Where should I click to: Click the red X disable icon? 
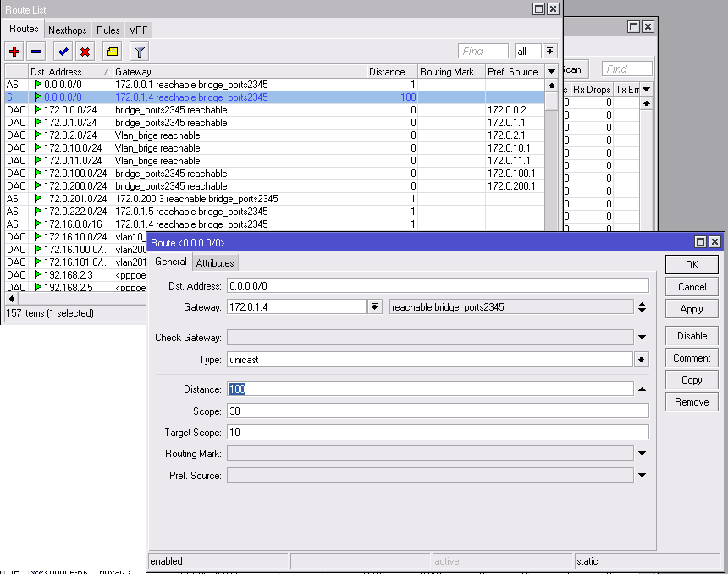pos(85,52)
